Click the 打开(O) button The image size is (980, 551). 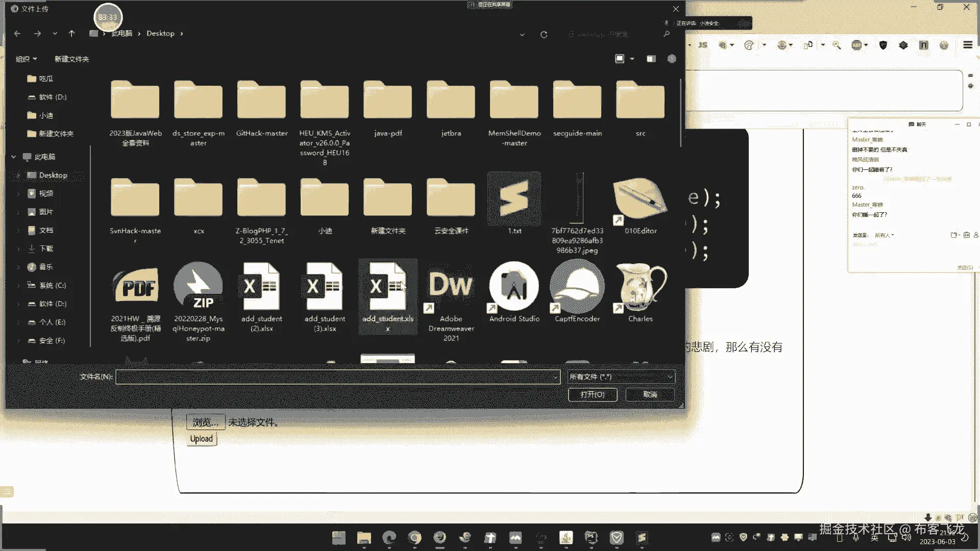[592, 394]
